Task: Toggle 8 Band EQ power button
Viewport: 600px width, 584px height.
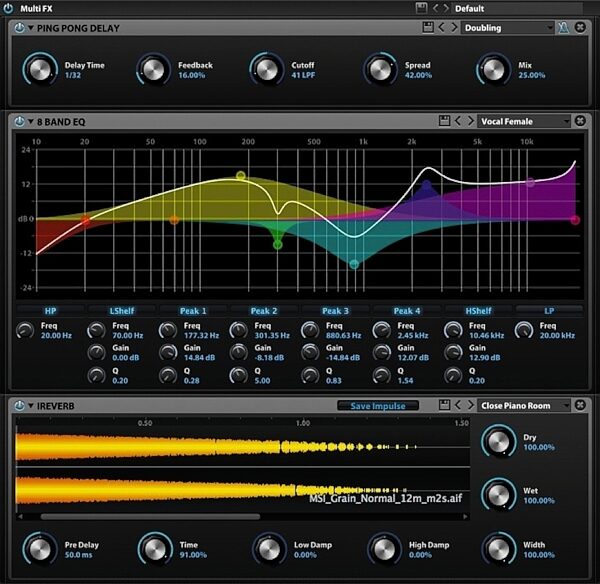Action: pos(19,122)
